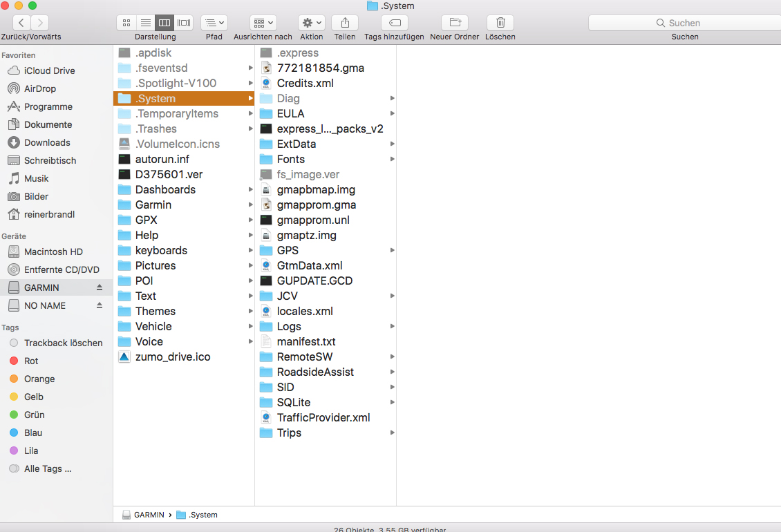Image resolution: width=781 pixels, height=532 pixels.
Task: Select the autorun.inf file
Action: (184, 159)
